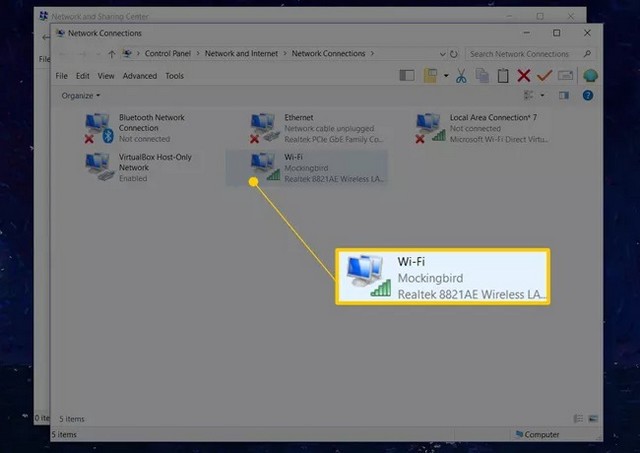Screen dimensions: 640x453
Task: Toggle the preview pane button
Action: pyautogui.click(x=564, y=96)
